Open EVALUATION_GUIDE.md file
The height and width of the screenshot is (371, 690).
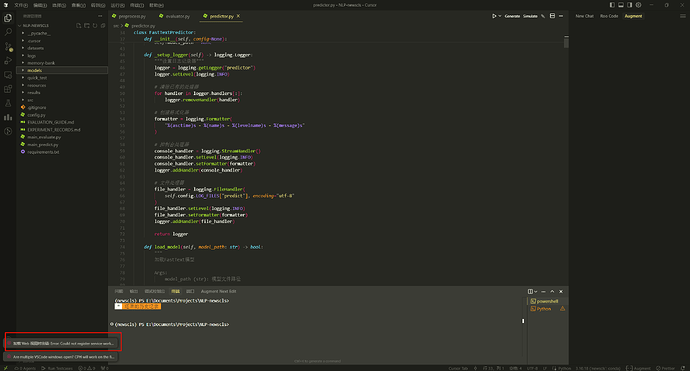pos(62,122)
